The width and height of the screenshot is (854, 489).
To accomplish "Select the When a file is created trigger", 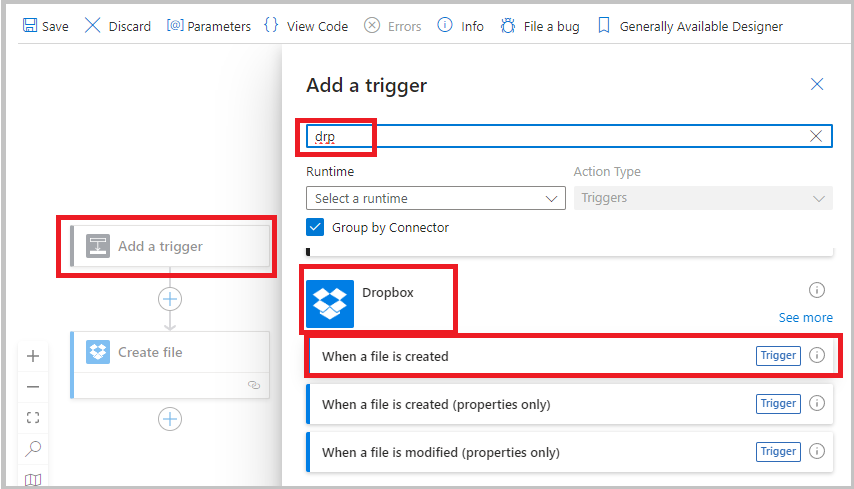I will (530, 356).
